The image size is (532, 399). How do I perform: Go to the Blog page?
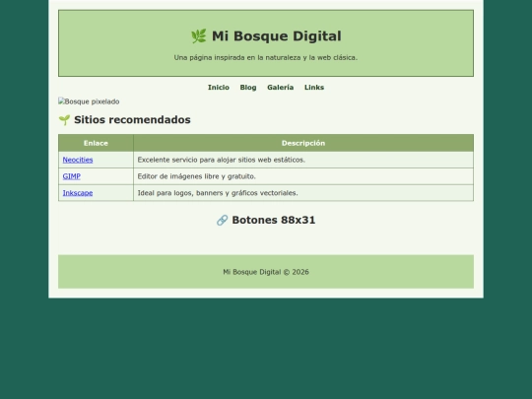pos(248,88)
